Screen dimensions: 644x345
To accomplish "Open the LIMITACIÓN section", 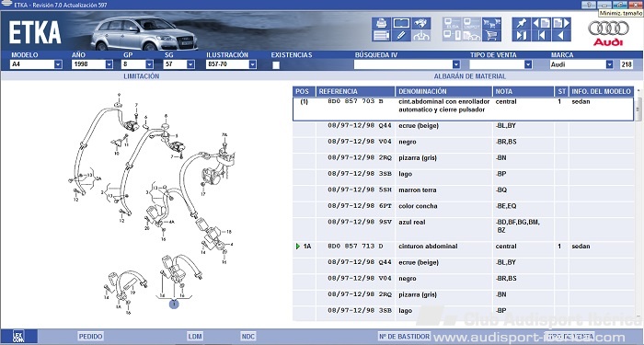I will 142,76.
